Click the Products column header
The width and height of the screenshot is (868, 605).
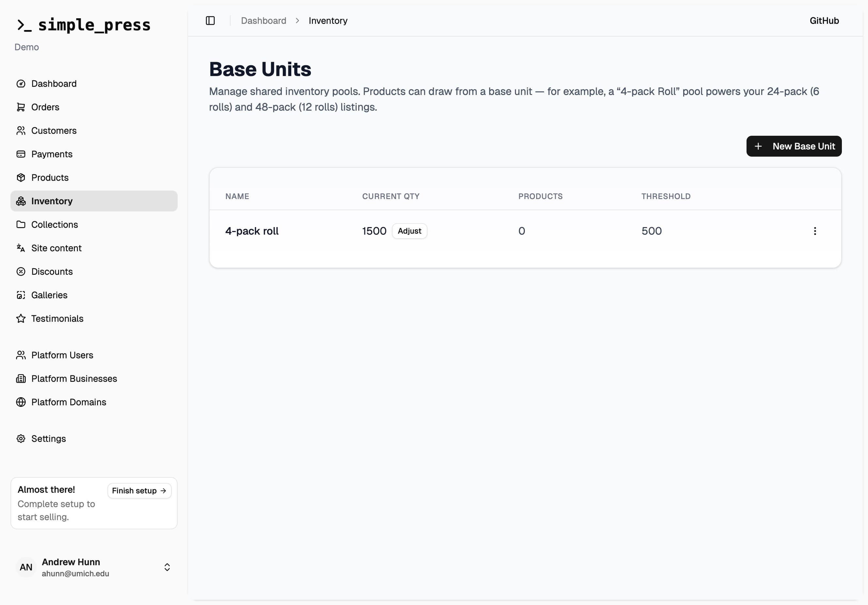[x=540, y=196]
